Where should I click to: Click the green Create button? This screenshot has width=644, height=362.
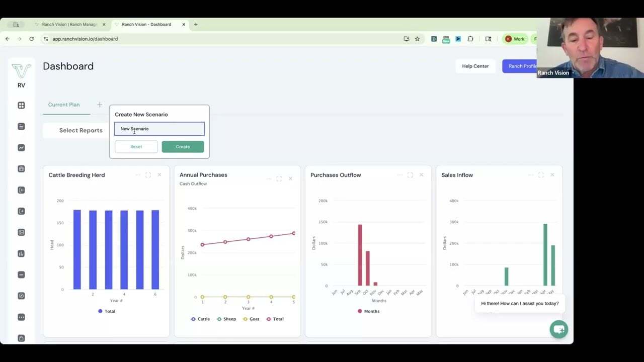pos(183,147)
